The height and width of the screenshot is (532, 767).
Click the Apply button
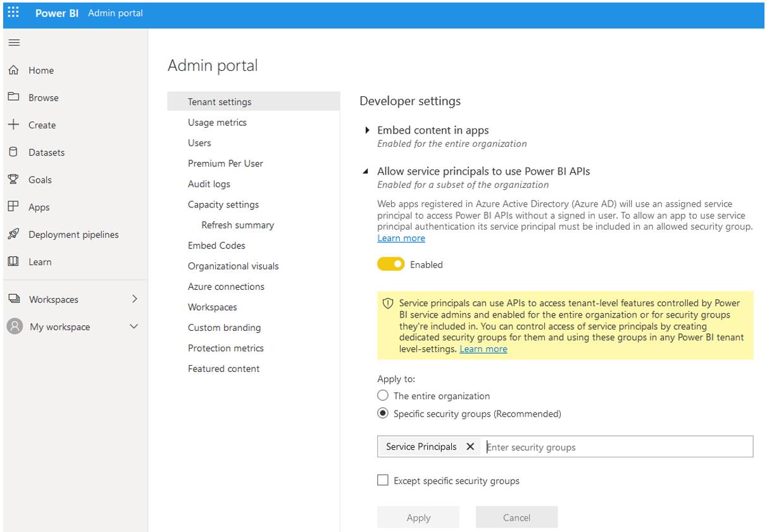(418, 517)
